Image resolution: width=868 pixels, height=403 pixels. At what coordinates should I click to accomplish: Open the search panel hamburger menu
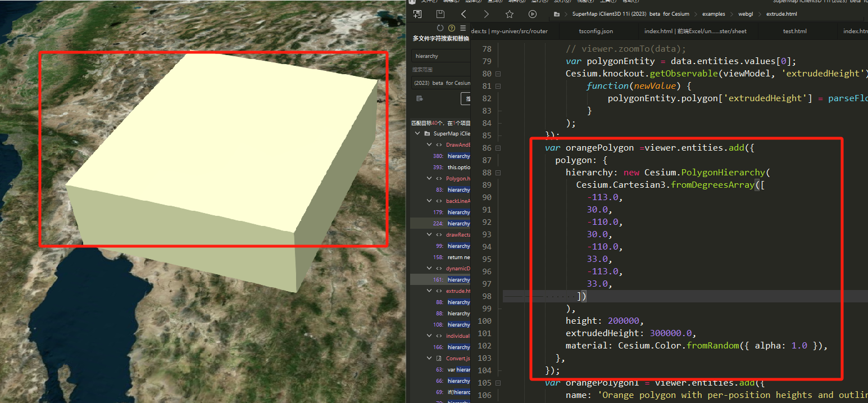click(463, 28)
